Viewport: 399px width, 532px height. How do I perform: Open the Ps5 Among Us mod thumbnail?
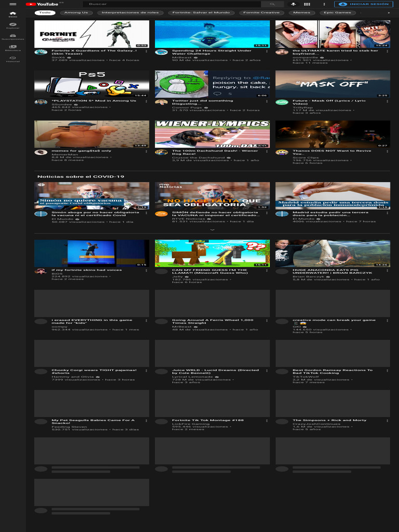pos(91,84)
